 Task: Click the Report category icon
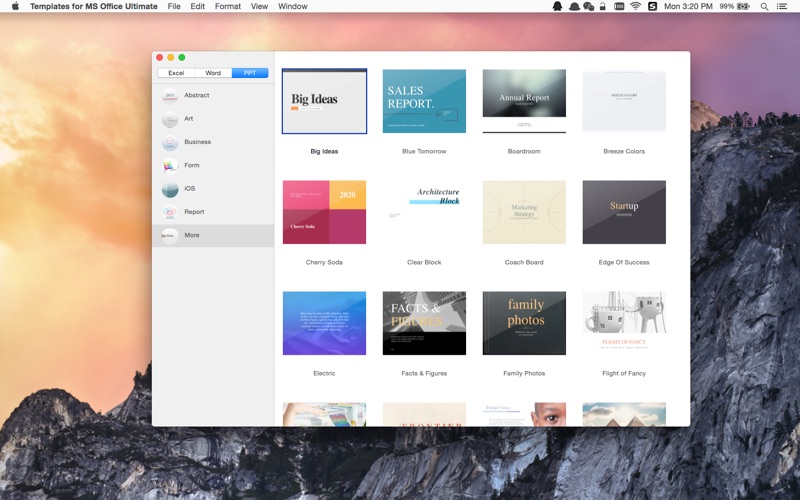[170, 212]
